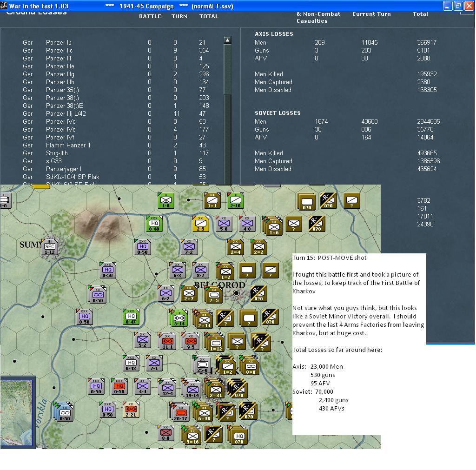The image size is (476, 470).
Task: Select the 12-4 infantry stack
Action: tap(167, 388)
